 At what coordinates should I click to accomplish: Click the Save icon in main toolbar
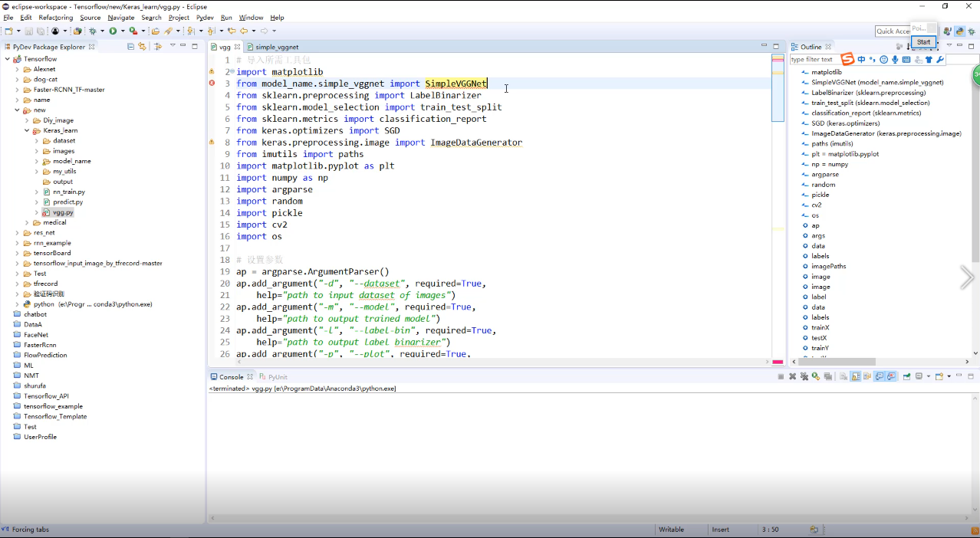(29, 31)
